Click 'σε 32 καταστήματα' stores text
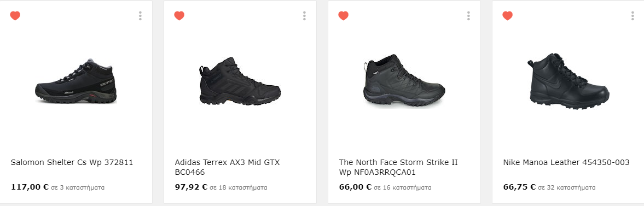 567,188
